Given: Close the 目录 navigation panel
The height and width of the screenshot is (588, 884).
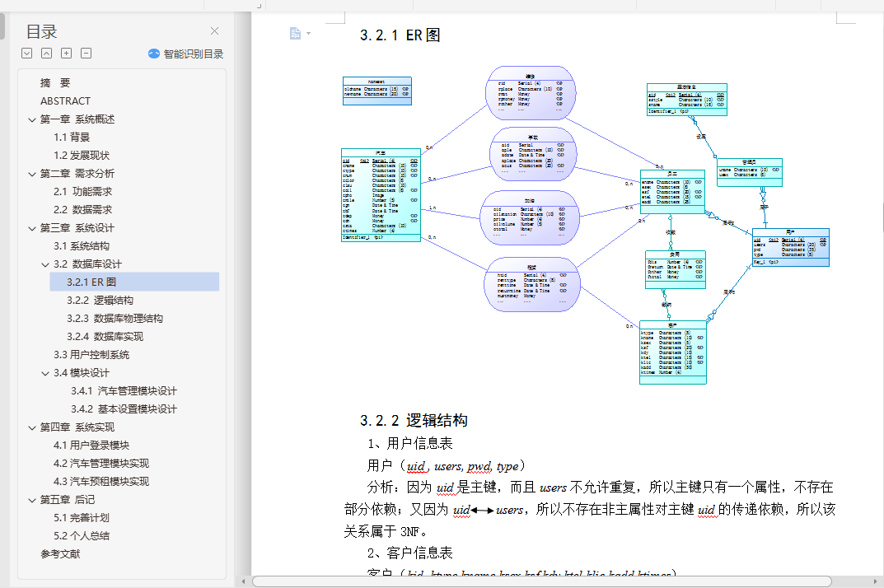Looking at the screenshot, I should coord(214,31).
